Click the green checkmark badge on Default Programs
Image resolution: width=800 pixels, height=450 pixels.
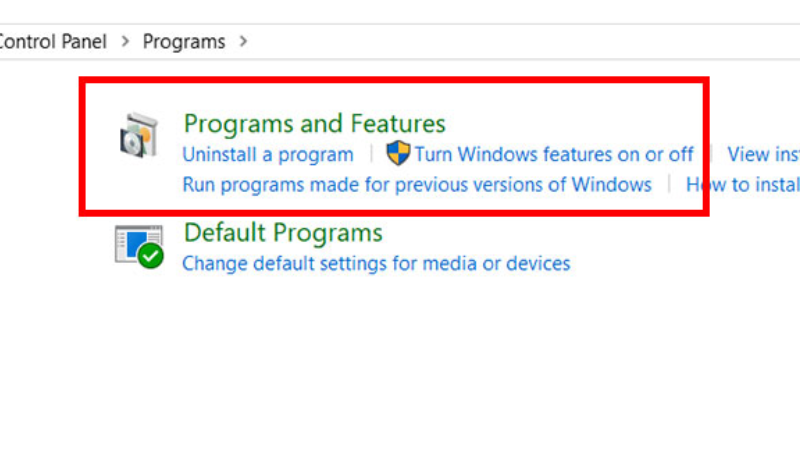click(x=151, y=256)
